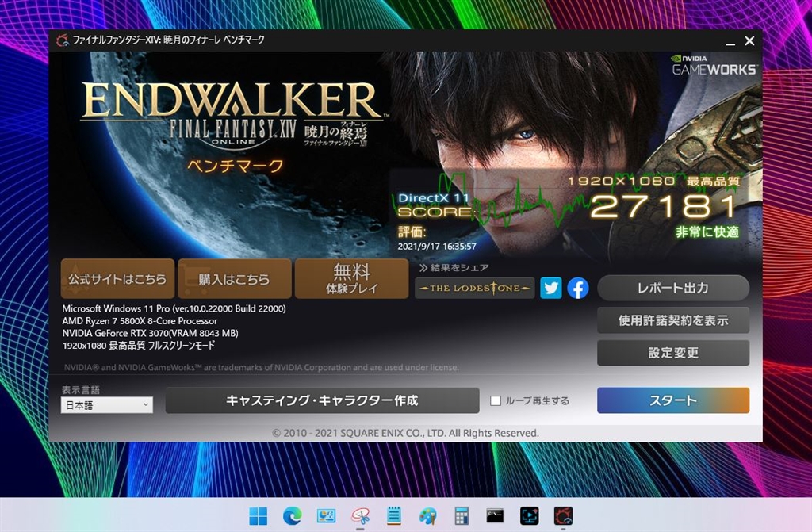Launch Paint from taskbar
Viewport: 812px width, 532px height.
tap(427, 516)
